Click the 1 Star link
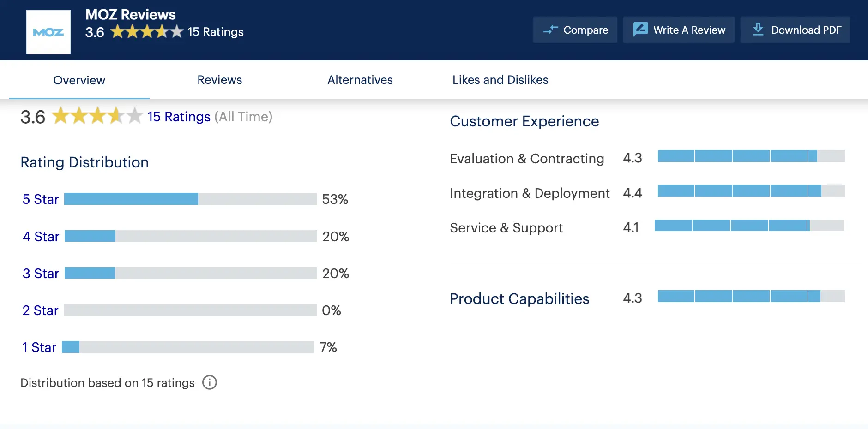The image size is (868, 429). coord(39,347)
